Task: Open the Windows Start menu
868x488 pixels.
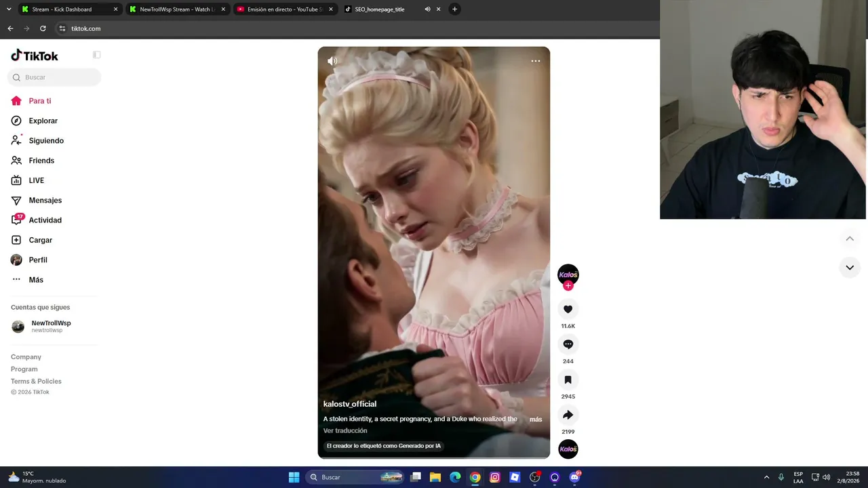Action: click(294, 477)
